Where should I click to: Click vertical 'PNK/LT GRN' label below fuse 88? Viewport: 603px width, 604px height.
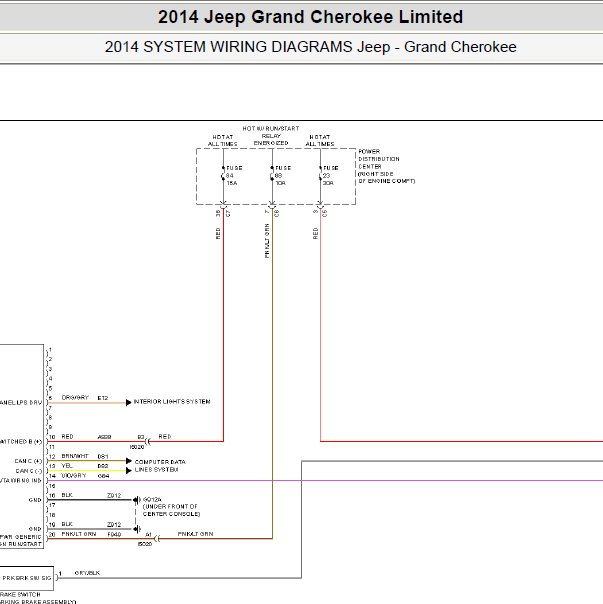(267, 241)
